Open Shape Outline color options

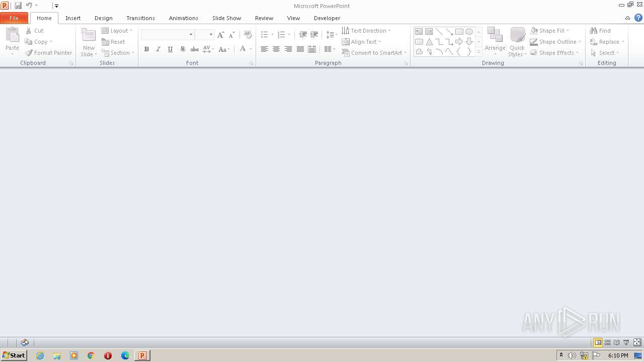pyautogui.click(x=556, y=42)
